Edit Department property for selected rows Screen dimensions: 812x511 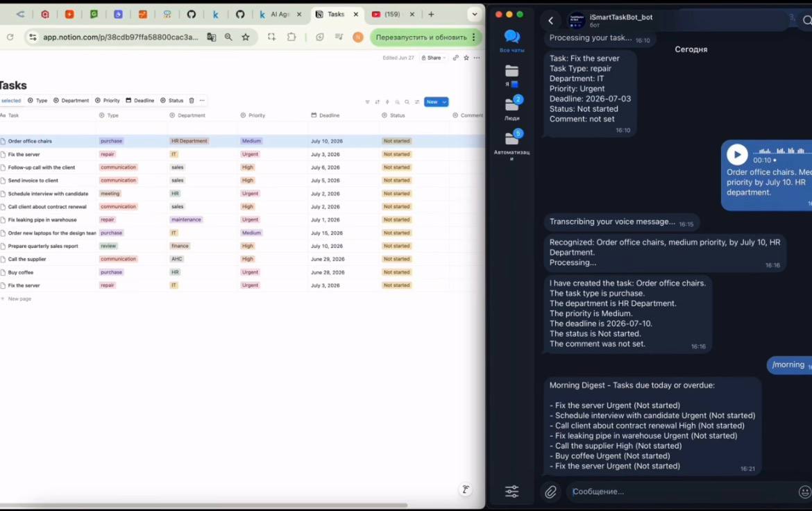click(71, 101)
